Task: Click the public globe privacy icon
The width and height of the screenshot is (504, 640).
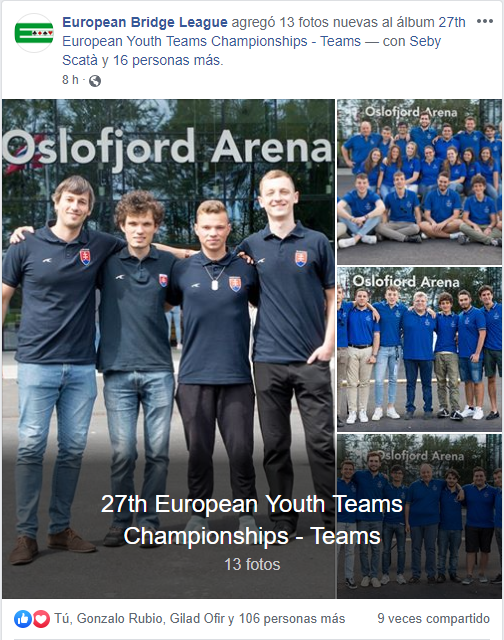Action: (95, 81)
